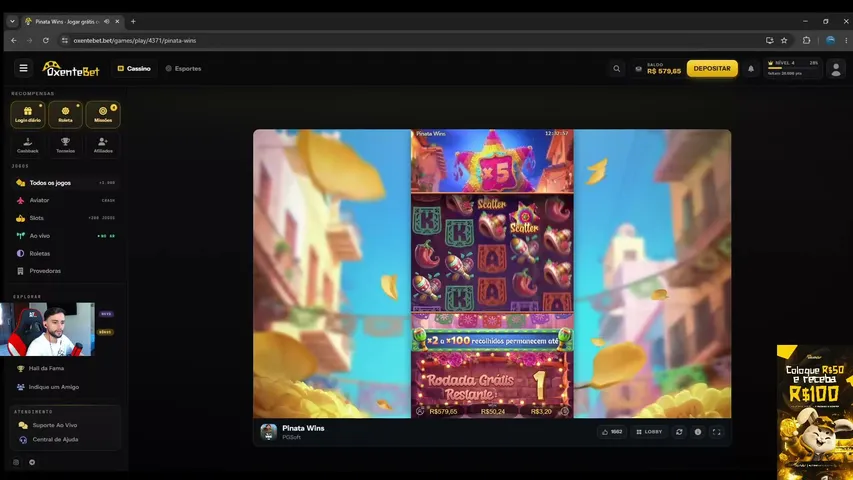
Task: Open the Aviator game entry
Action: click(x=65, y=200)
